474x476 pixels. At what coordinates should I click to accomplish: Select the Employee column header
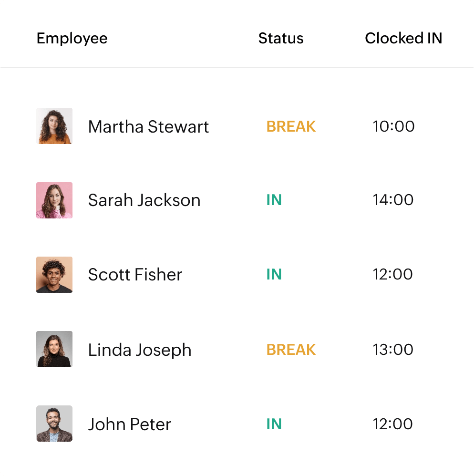[72, 38]
